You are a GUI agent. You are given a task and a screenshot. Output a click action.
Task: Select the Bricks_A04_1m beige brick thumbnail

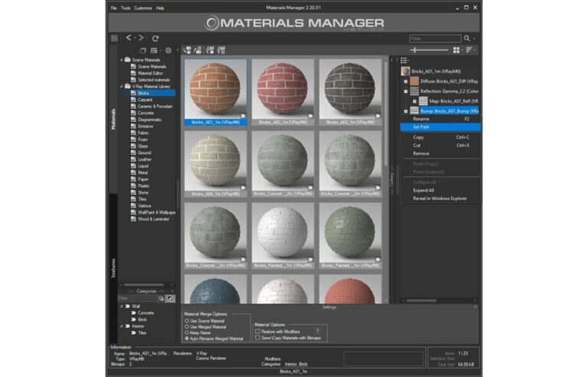(x=216, y=164)
